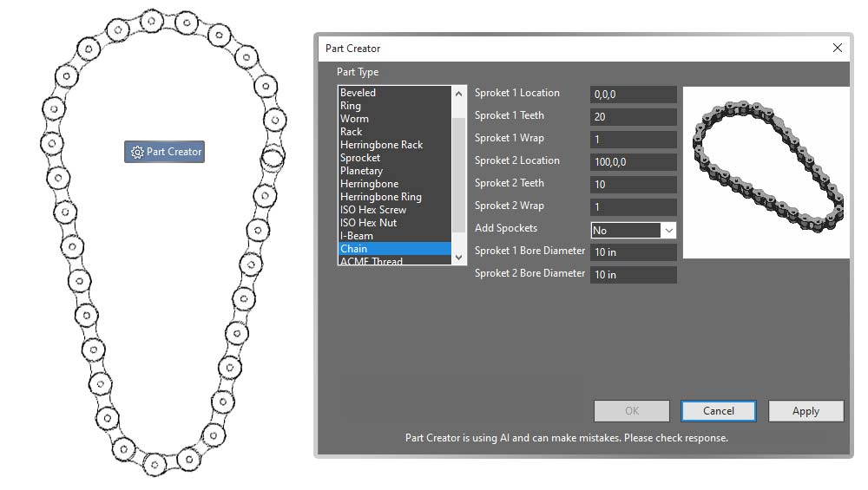Click the Sproket 2 Wrap field
This screenshot has height=490, width=868.
pyautogui.click(x=634, y=206)
